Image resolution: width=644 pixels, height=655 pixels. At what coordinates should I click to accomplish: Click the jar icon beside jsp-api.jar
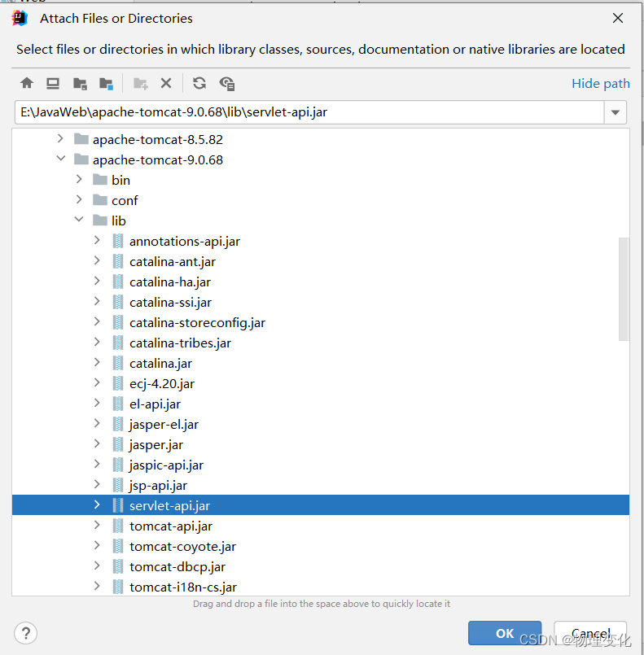118,485
